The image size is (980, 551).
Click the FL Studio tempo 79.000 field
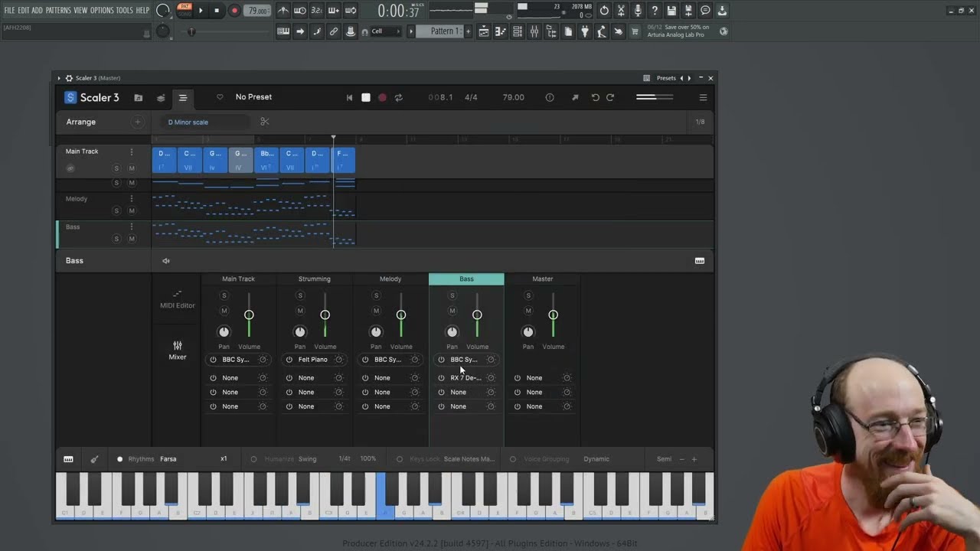coord(257,11)
